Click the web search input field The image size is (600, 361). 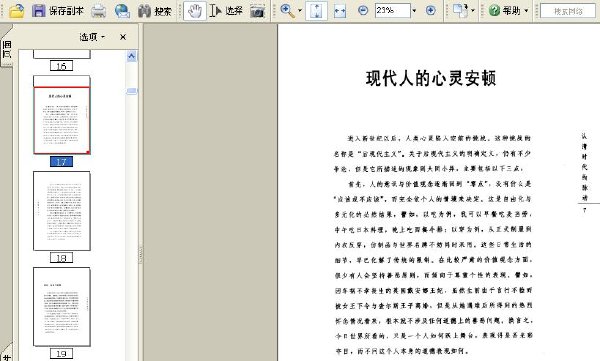click(x=567, y=11)
